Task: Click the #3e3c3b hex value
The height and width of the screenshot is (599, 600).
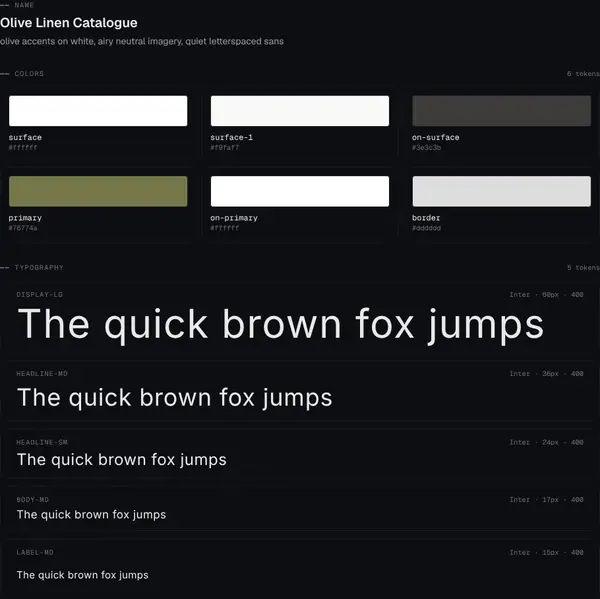Action: coord(426,148)
